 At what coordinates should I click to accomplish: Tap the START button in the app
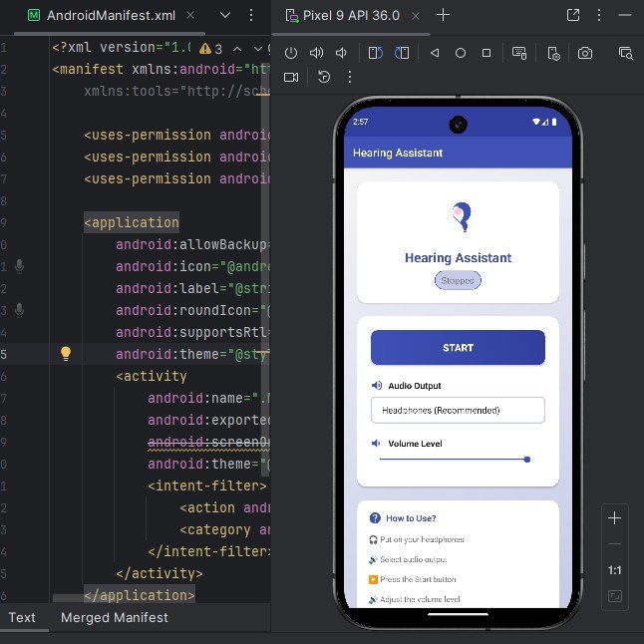pos(458,348)
